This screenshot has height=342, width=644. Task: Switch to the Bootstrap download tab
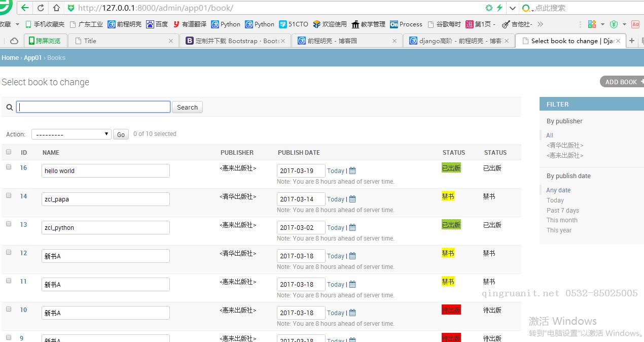coord(235,41)
